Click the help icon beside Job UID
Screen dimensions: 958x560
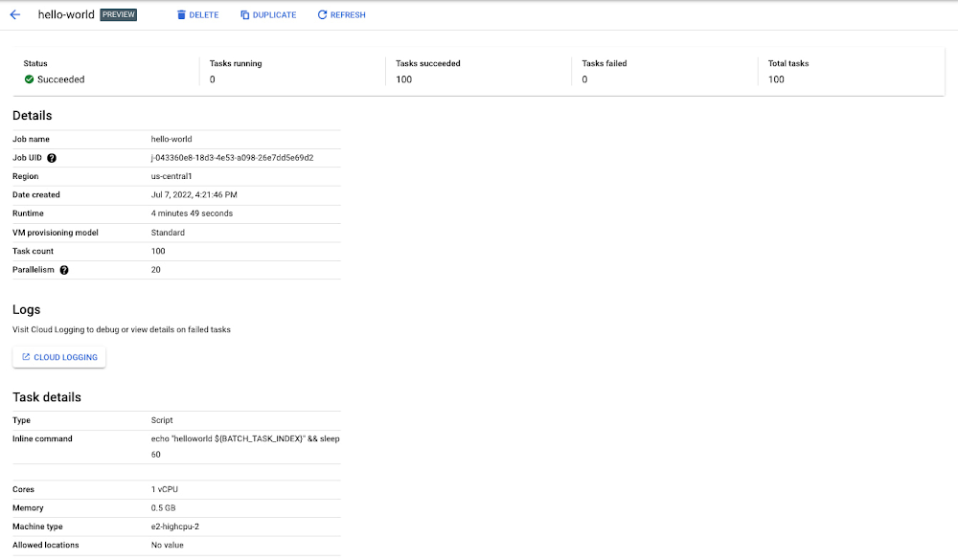pos(52,158)
